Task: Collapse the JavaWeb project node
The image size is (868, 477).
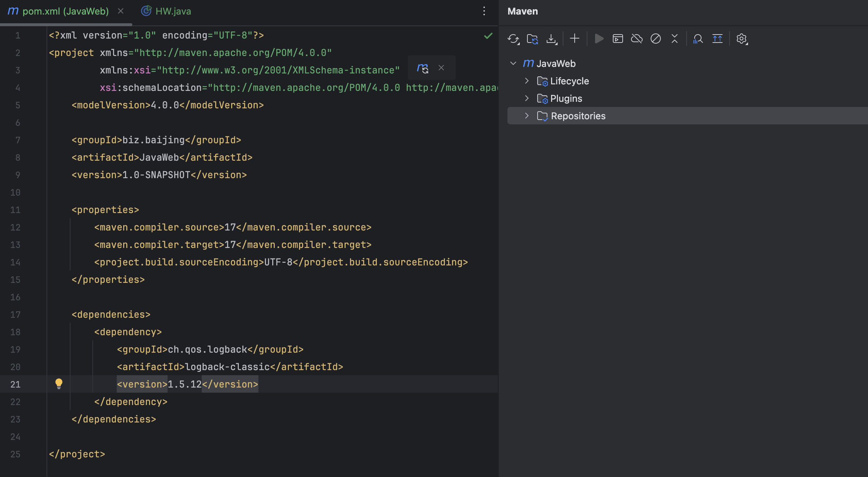Action: [513, 63]
